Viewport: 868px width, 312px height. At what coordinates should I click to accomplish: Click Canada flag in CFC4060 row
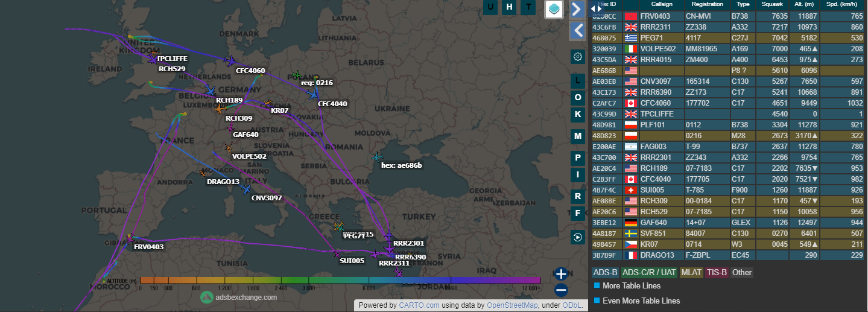(x=631, y=103)
